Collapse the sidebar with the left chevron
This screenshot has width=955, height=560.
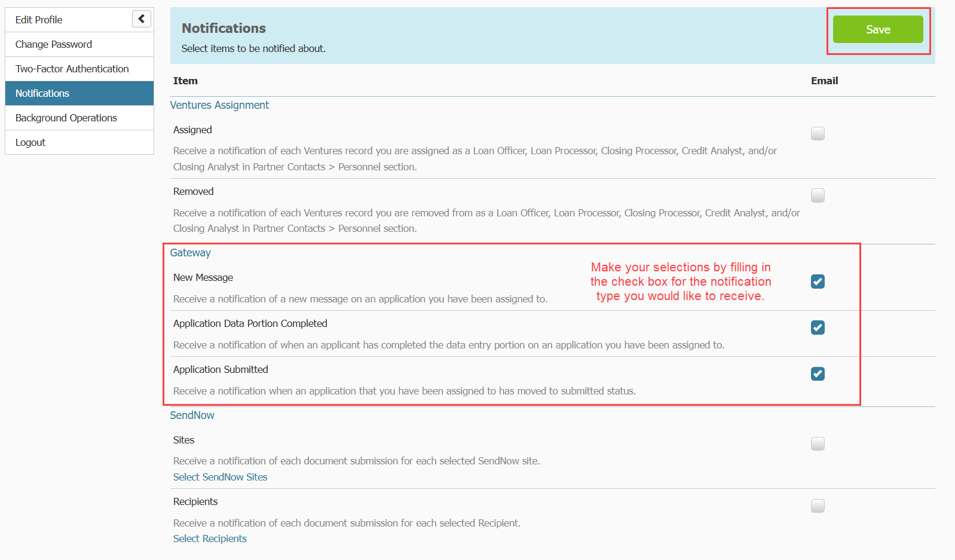tap(142, 19)
